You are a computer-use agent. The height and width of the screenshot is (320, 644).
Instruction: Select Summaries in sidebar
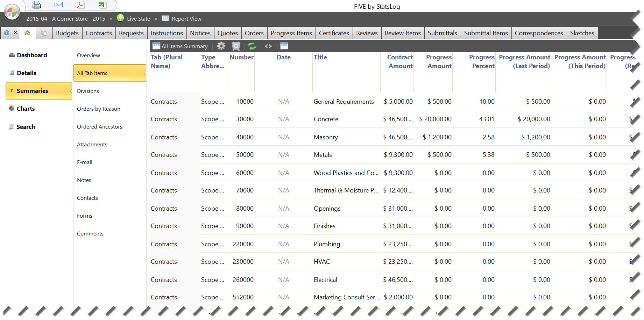(x=38, y=91)
